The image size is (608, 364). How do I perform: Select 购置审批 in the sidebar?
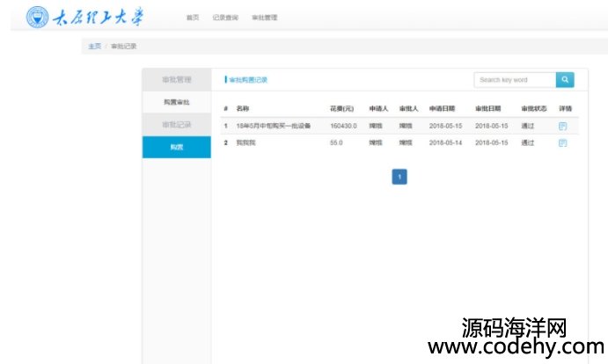pos(176,102)
